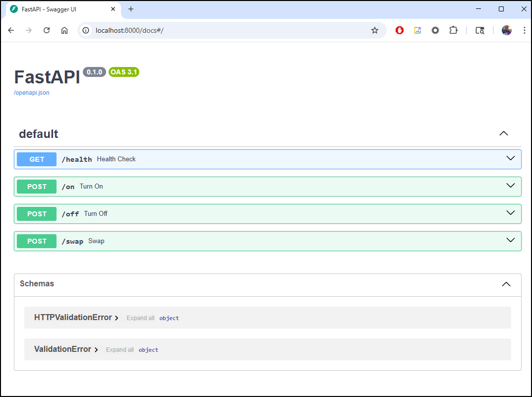The height and width of the screenshot is (397, 532).
Task: Click the /swap path text
Action: tap(72, 242)
